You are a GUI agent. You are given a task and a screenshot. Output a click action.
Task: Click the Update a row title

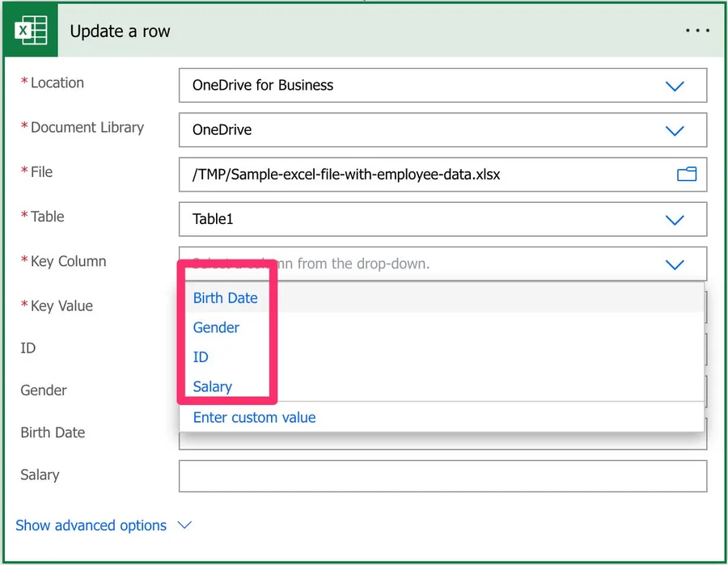click(120, 32)
